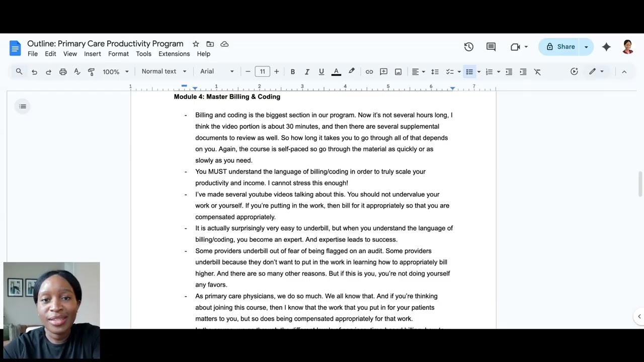Insert an image from the toolbar
644x362 pixels.
(398, 72)
